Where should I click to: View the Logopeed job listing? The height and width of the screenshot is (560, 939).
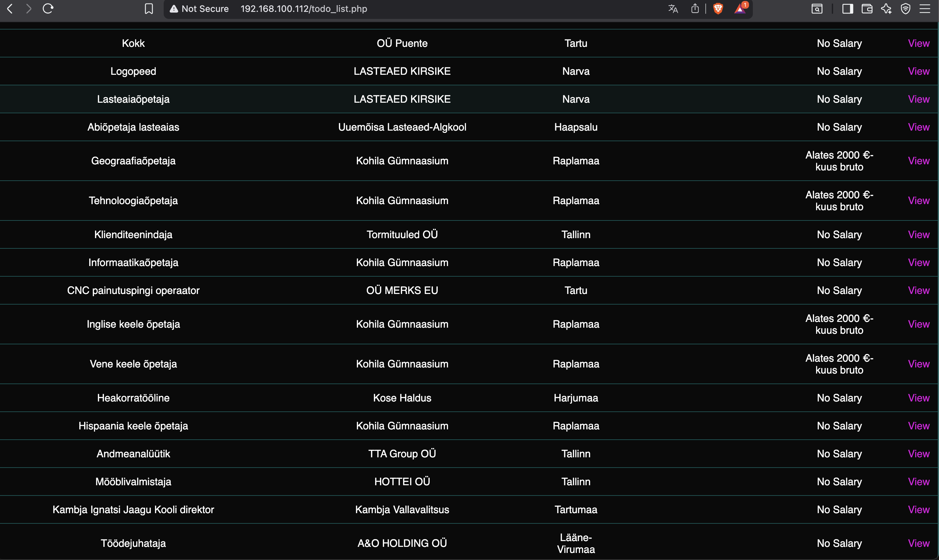coord(919,71)
